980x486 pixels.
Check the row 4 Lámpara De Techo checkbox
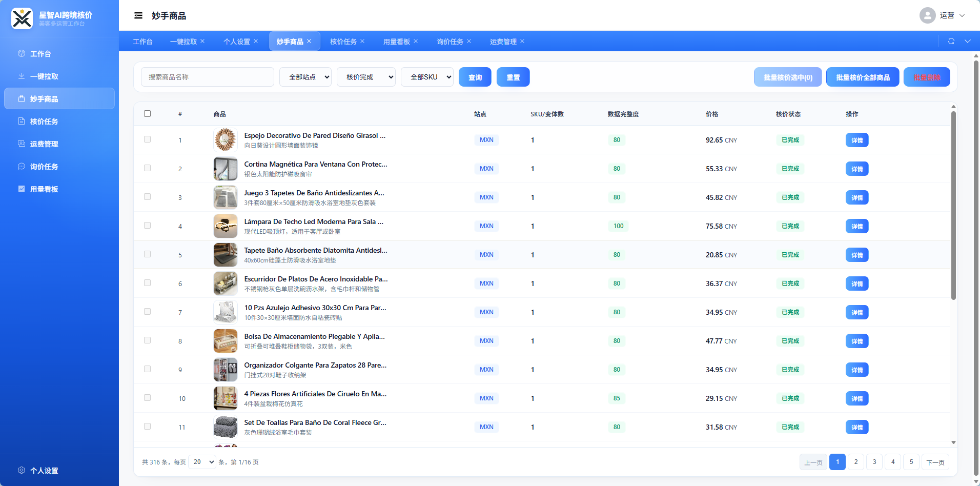pyautogui.click(x=148, y=226)
